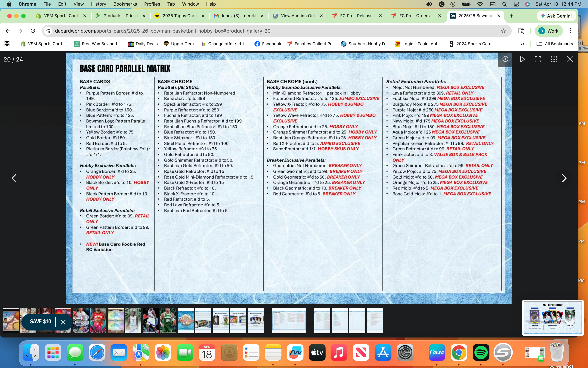The image size is (588, 368).
Task: Open the Facebook bookmark
Action: [x=268, y=44]
